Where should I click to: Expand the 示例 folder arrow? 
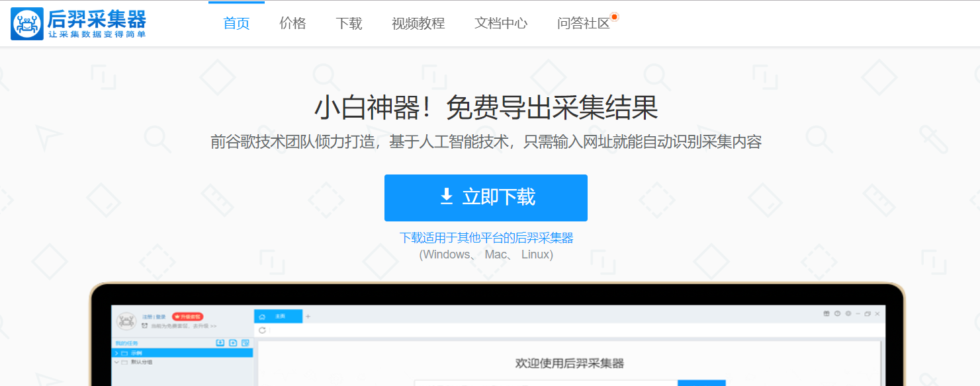(x=116, y=354)
